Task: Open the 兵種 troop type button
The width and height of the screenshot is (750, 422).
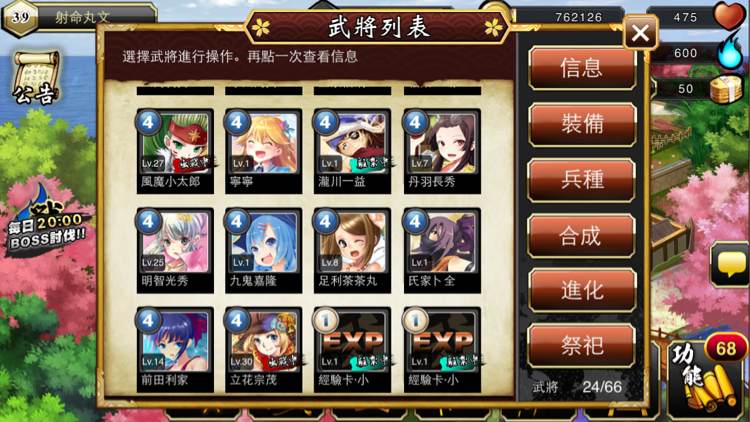Action: point(582,180)
